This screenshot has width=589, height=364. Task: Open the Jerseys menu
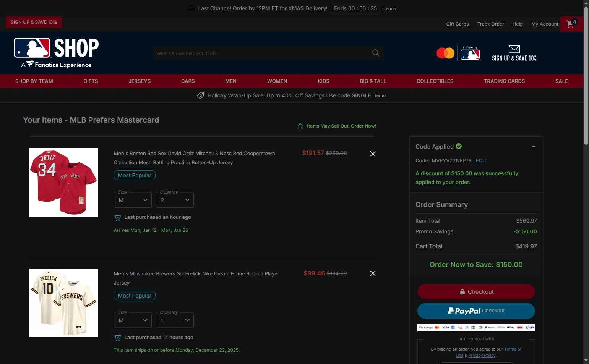tap(140, 81)
